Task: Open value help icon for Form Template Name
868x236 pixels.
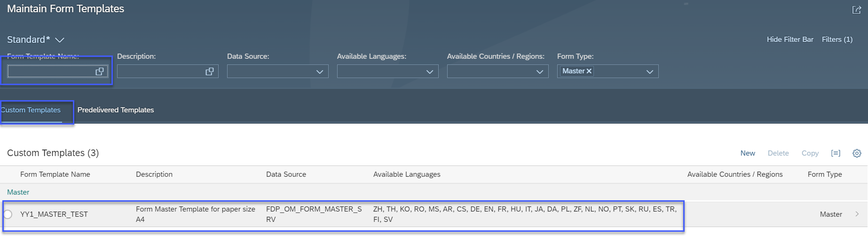Action: click(x=100, y=71)
